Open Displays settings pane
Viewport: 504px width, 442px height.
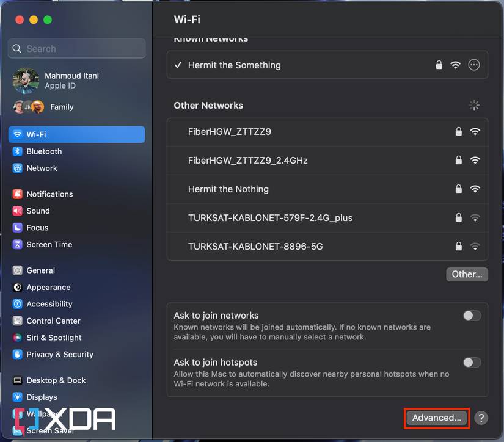(x=76, y=397)
